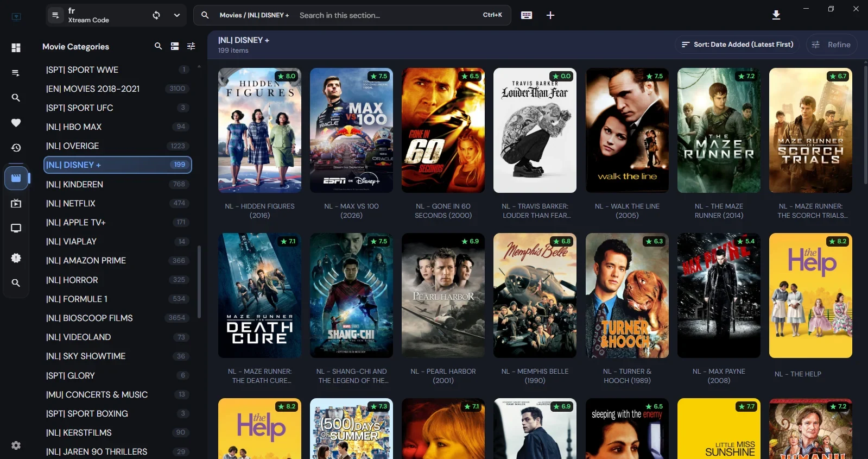
Task: Open the Series TV-play icon
Action: point(16,203)
